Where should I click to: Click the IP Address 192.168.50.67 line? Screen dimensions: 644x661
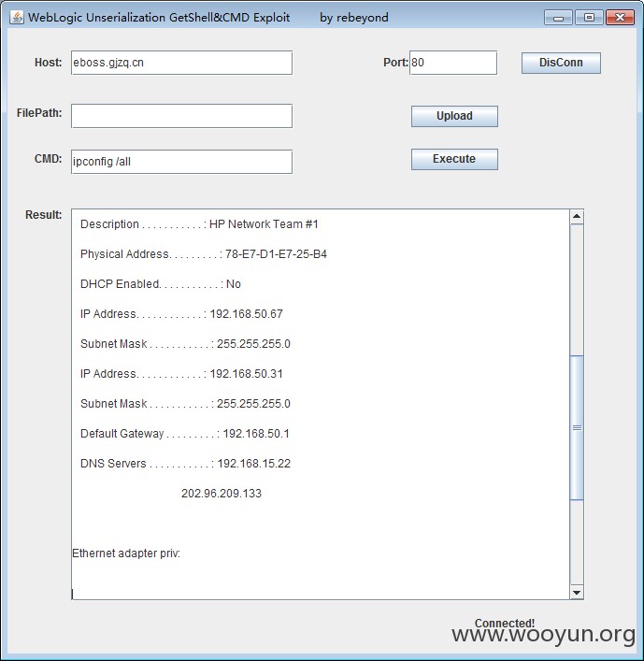(181, 314)
